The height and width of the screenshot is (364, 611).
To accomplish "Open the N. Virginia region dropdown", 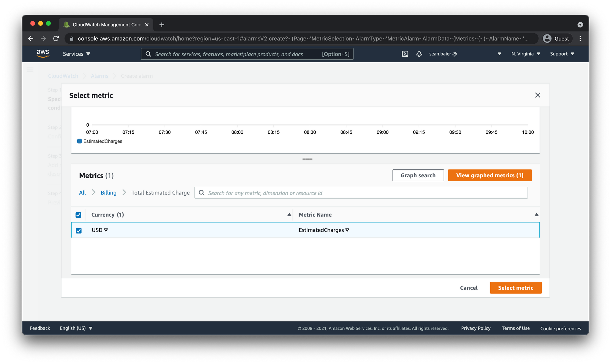I will click(526, 54).
